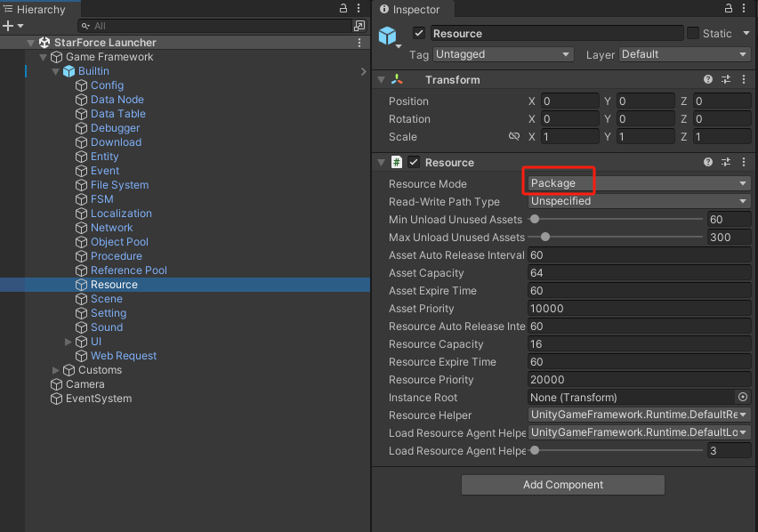Click the Resource script icon in Inspector

396,162
